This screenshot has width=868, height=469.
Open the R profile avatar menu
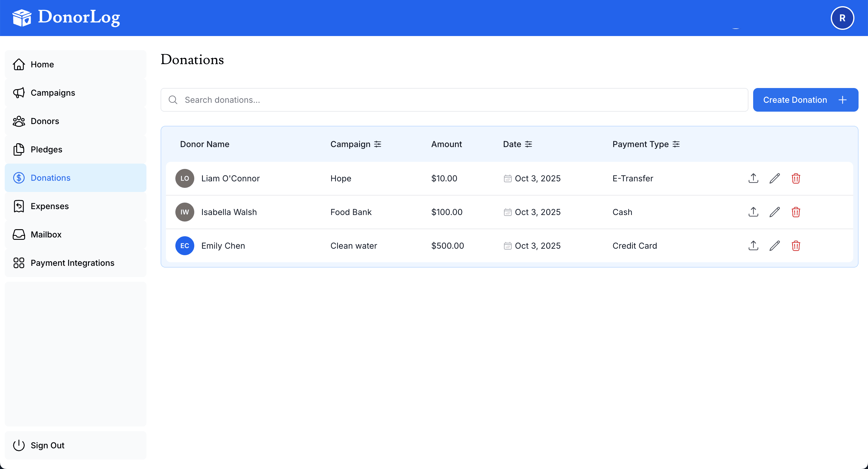click(x=842, y=17)
